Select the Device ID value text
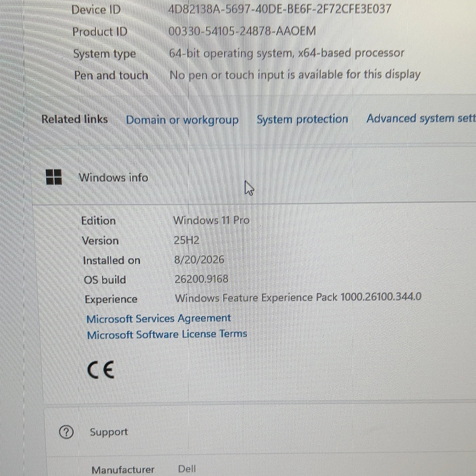Image resolution: width=476 pixels, height=476 pixels. (280, 9)
